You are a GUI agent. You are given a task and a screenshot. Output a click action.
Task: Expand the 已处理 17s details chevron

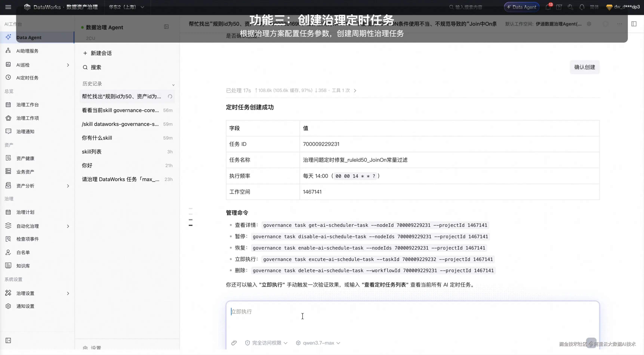click(355, 91)
